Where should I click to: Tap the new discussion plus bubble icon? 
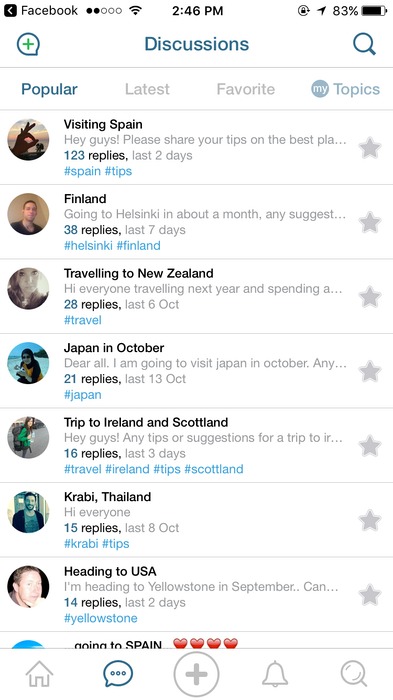pos(28,44)
